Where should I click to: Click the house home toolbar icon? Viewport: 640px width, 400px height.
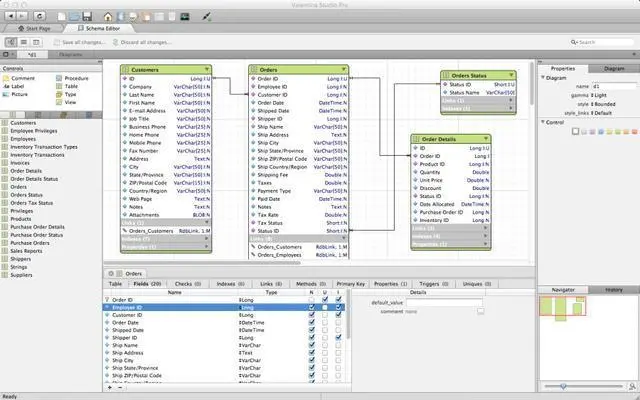tap(108, 17)
